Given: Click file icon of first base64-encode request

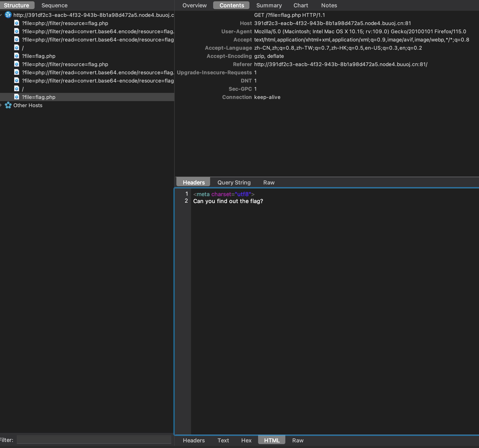Looking at the screenshot, I should pos(17,40).
